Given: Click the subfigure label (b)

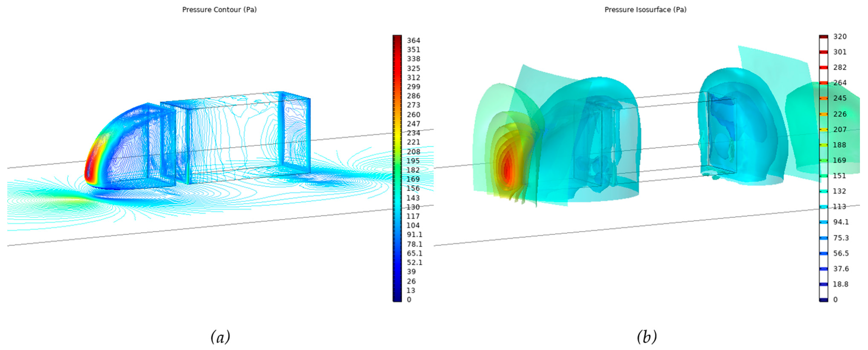Looking at the screenshot, I should click(647, 337).
